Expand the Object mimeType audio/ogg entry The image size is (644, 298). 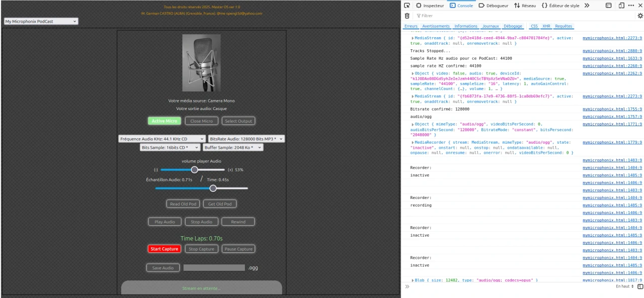(x=413, y=124)
